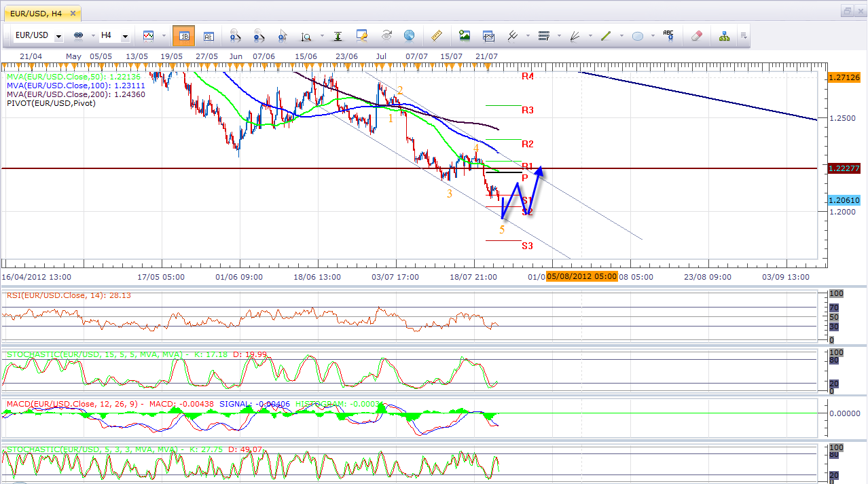Toggle the highlighted data box toolbar button
The width and height of the screenshot is (868, 484).
183,36
